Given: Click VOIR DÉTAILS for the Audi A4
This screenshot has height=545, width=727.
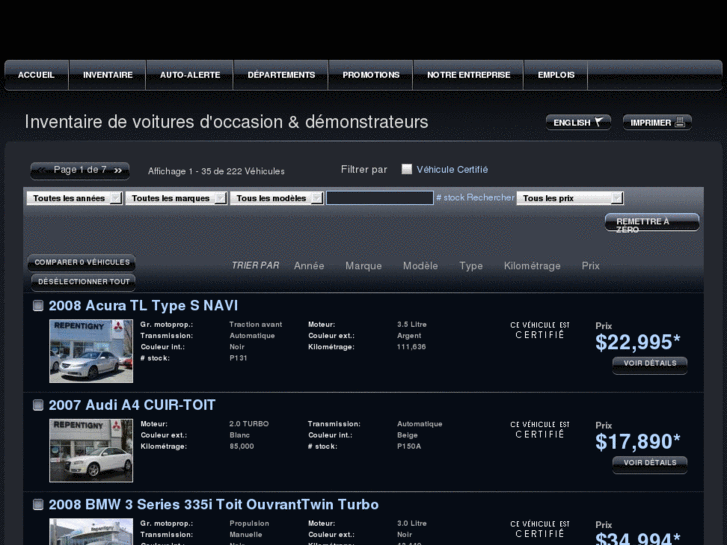Looking at the screenshot, I should (650, 463).
